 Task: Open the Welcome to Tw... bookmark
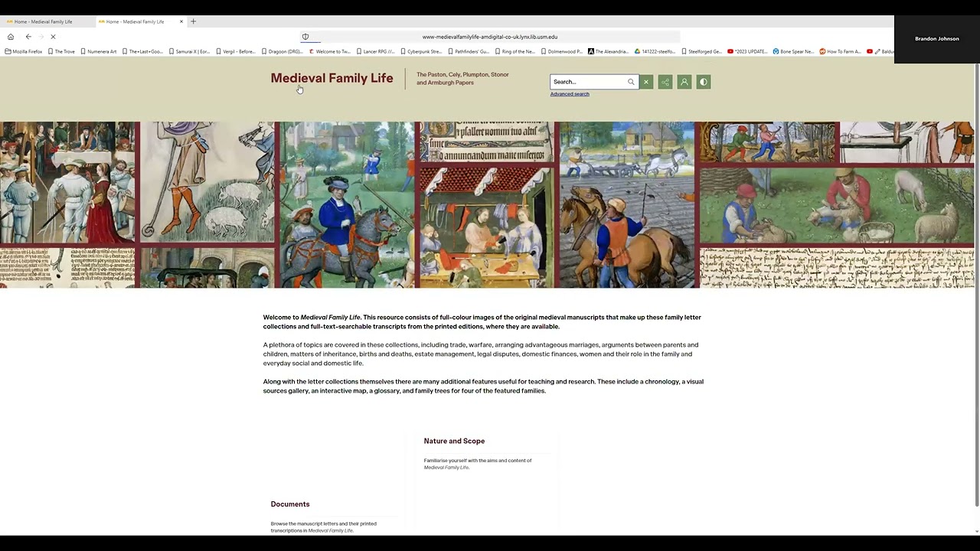[330, 51]
